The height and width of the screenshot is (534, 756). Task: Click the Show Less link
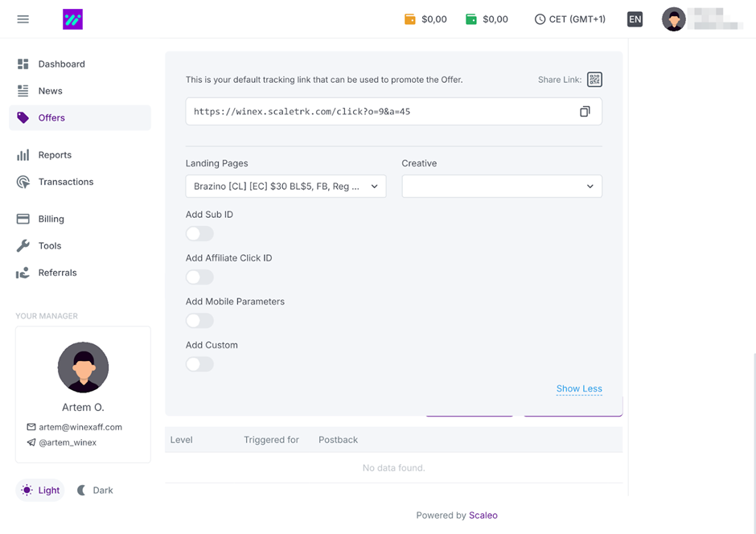(x=578, y=389)
